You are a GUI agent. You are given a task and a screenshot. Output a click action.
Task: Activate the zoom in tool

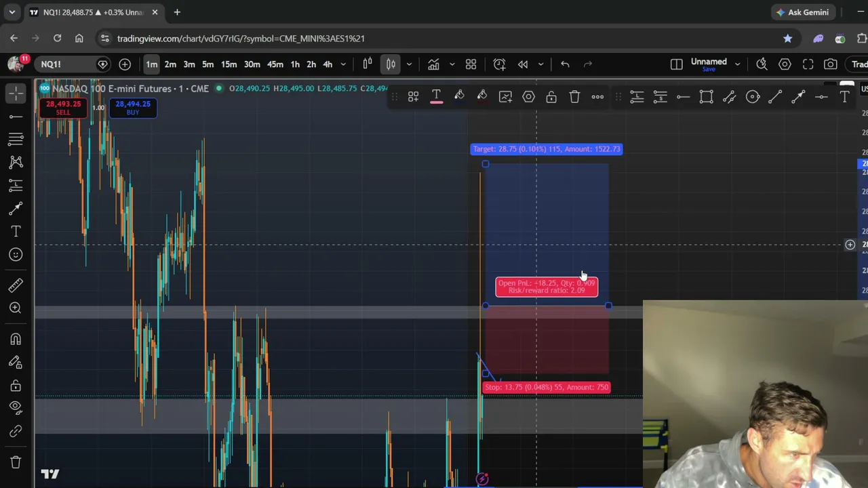point(16,308)
